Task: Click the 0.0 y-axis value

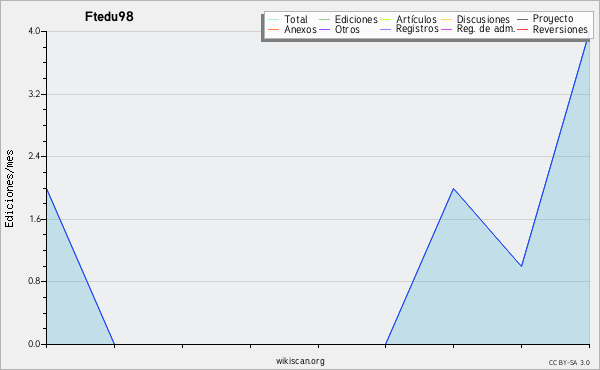Action: [x=34, y=344]
